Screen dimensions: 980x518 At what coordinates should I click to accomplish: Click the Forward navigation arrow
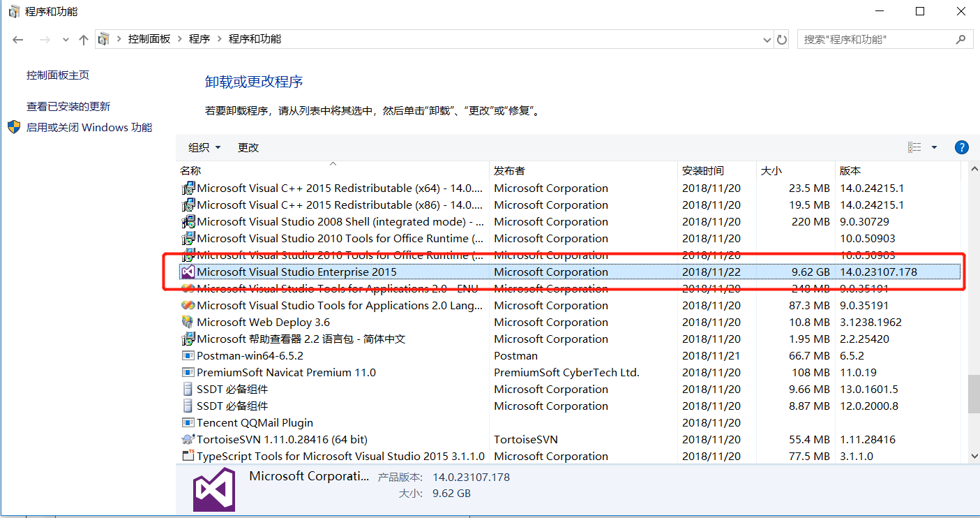(45, 40)
